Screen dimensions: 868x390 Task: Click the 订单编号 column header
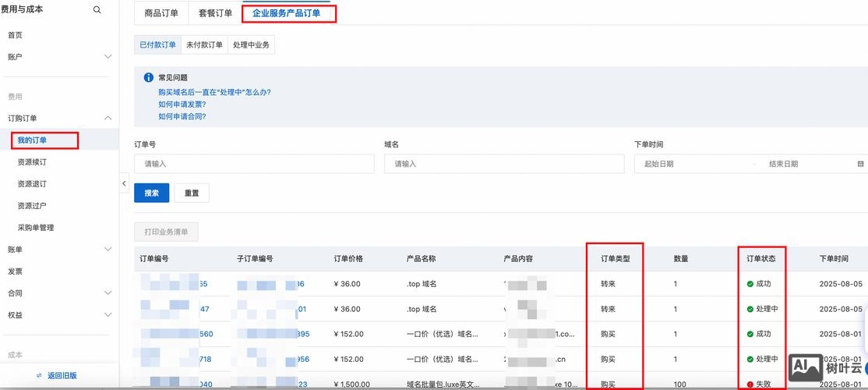tap(154, 259)
